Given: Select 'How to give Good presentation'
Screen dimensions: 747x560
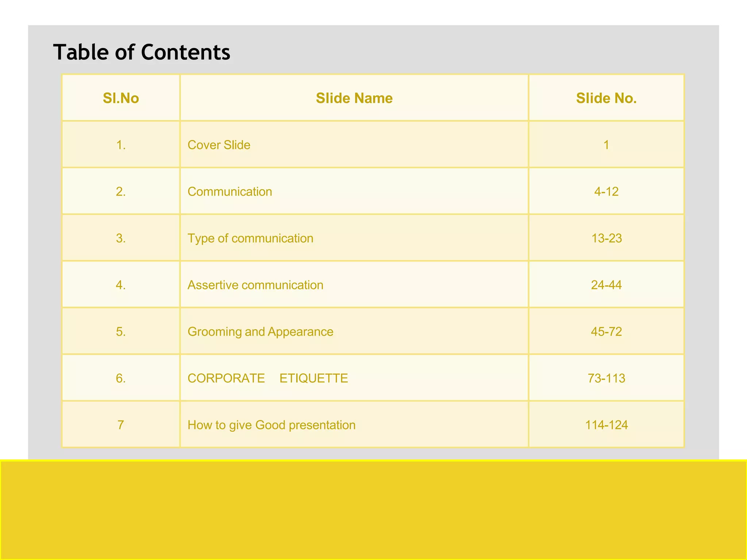Looking at the screenshot, I should 271,425.
